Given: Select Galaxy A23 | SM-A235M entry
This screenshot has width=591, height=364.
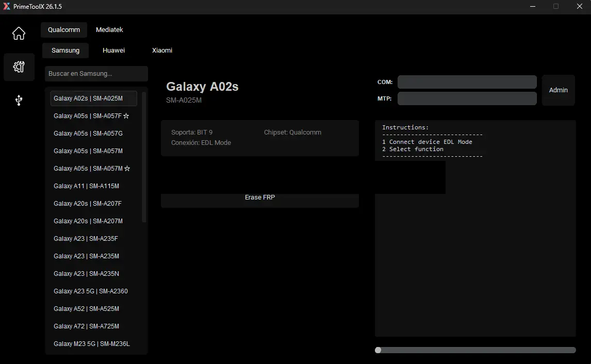Looking at the screenshot, I should pos(93,256).
